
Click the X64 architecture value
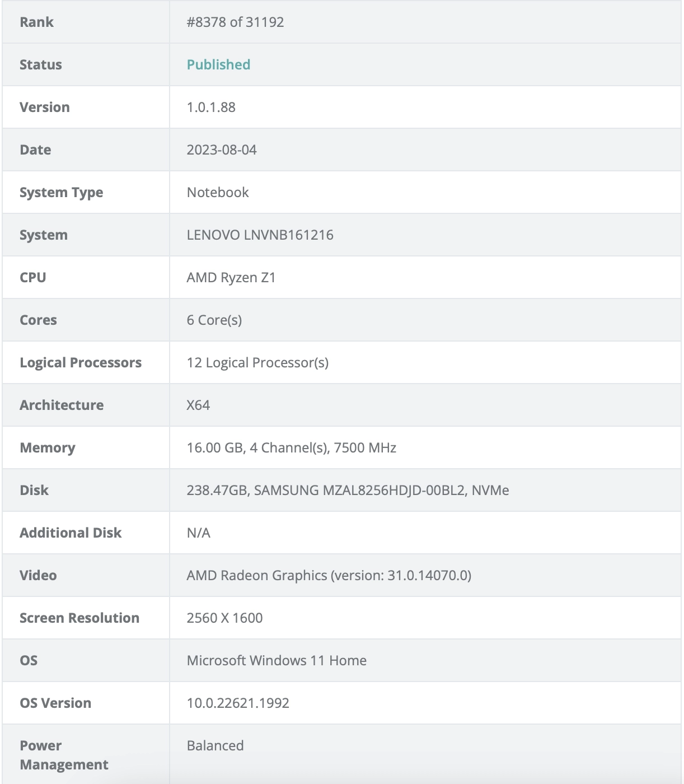pyautogui.click(x=198, y=405)
